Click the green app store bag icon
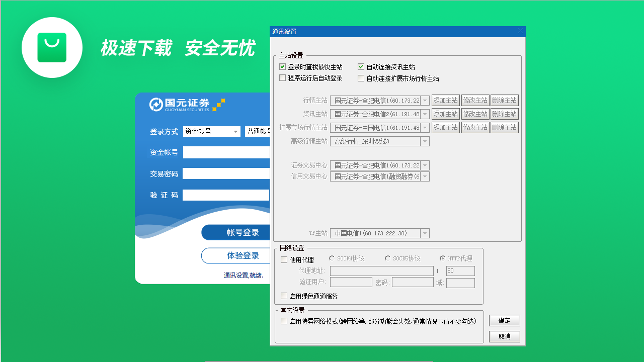Screen dimensions: 644x362 tap(52, 47)
